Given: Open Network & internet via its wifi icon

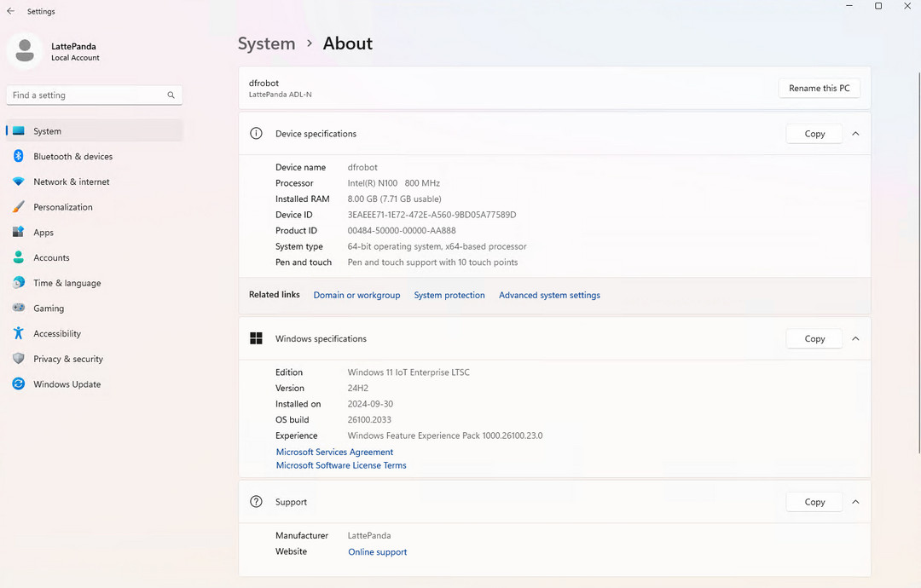Looking at the screenshot, I should pyautogui.click(x=18, y=182).
